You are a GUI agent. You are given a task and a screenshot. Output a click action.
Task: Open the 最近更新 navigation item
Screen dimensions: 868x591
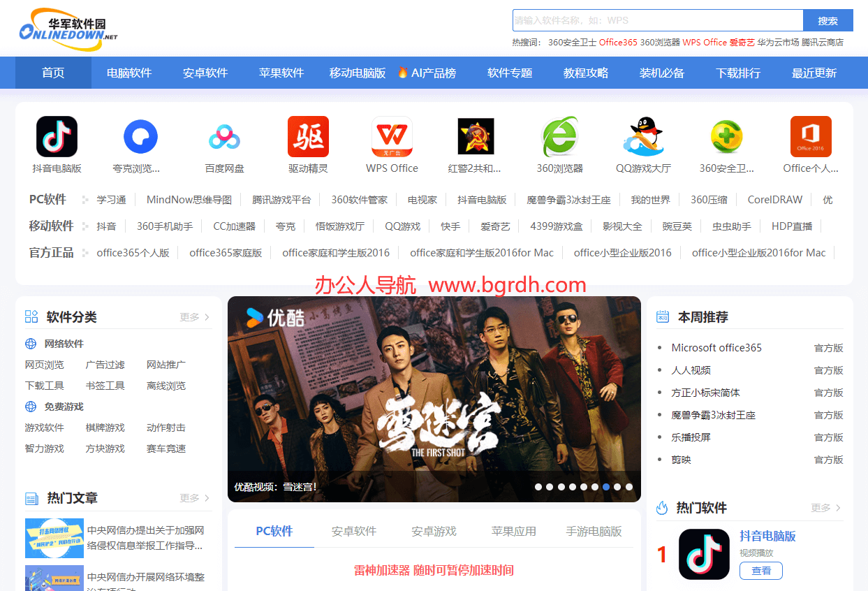[814, 73]
